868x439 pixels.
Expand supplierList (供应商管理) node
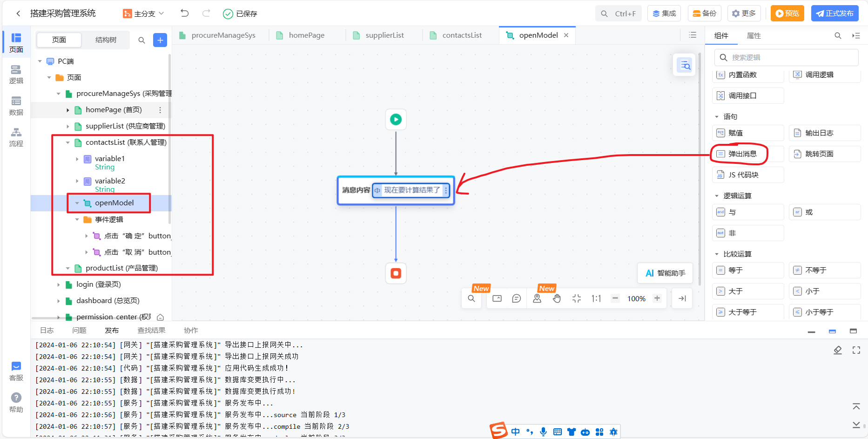click(x=68, y=127)
